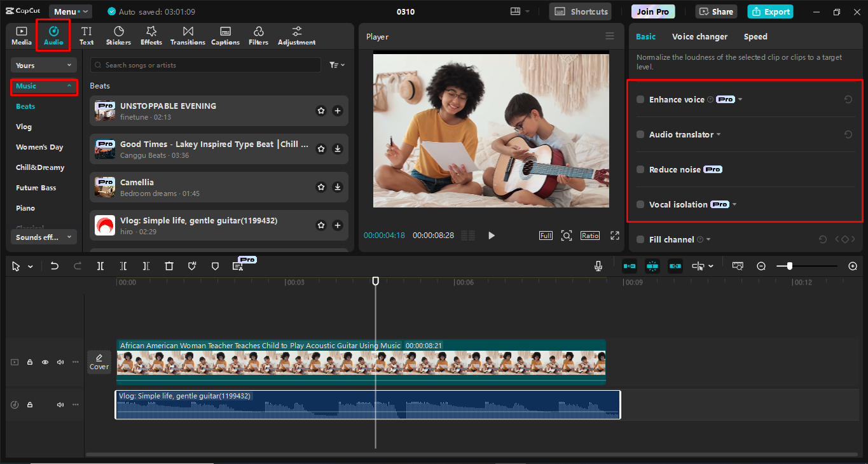Open the Transitions panel

188,36
